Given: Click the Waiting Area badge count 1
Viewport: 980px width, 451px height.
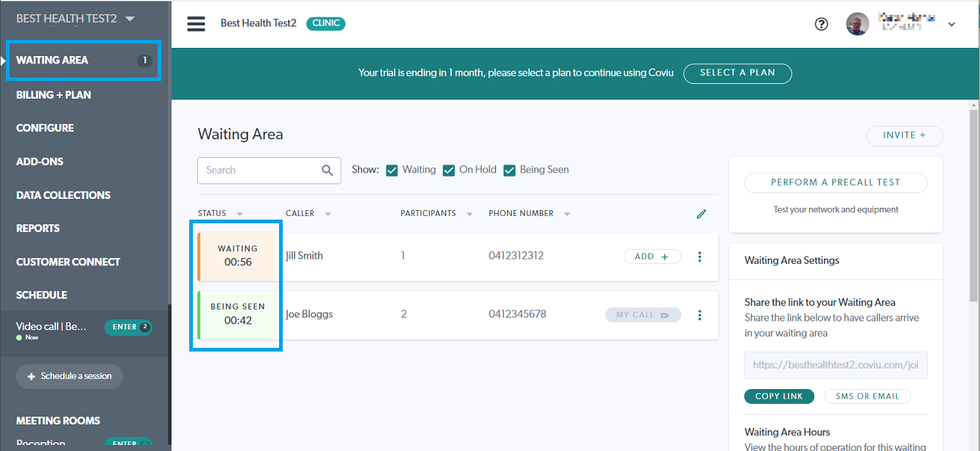Looking at the screenshot, I should coord(145,60).
